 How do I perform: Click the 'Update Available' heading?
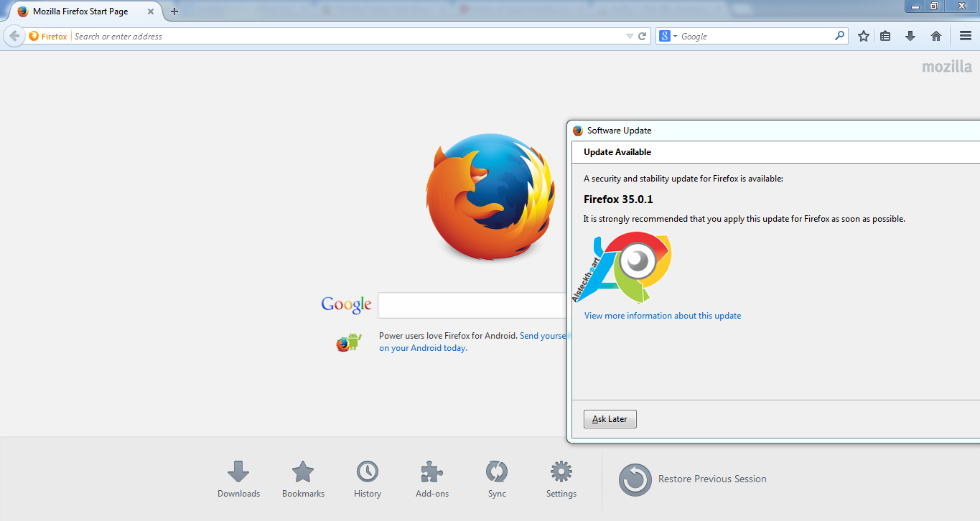click(617, 152)
